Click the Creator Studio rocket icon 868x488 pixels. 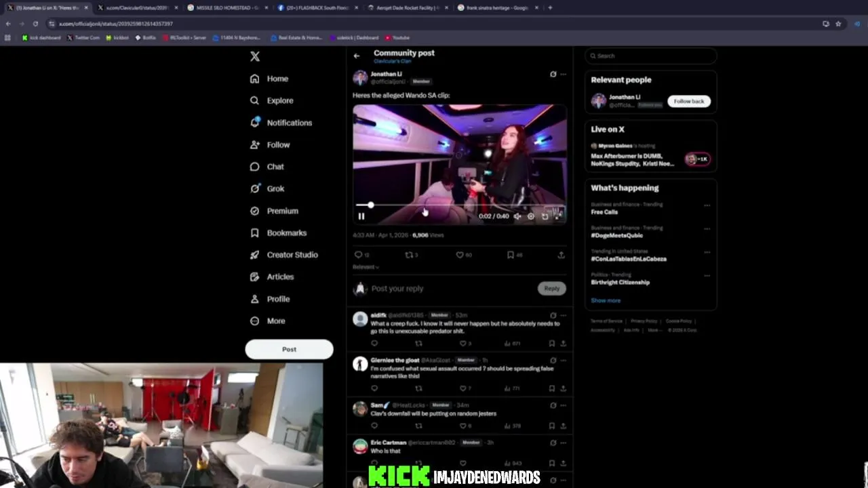(x=254, y=255)
